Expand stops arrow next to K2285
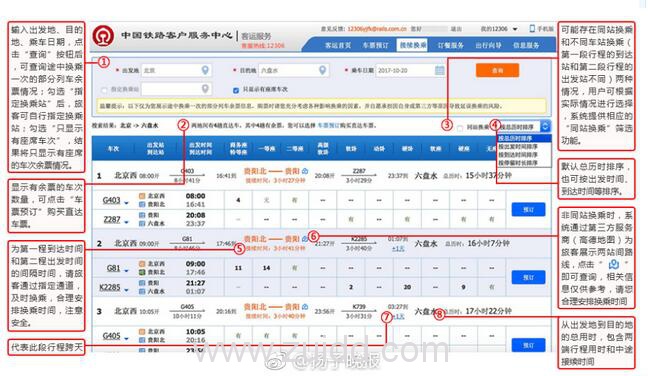Image resolution: width=648 pixels, height=376 pixels. point(126,290)
